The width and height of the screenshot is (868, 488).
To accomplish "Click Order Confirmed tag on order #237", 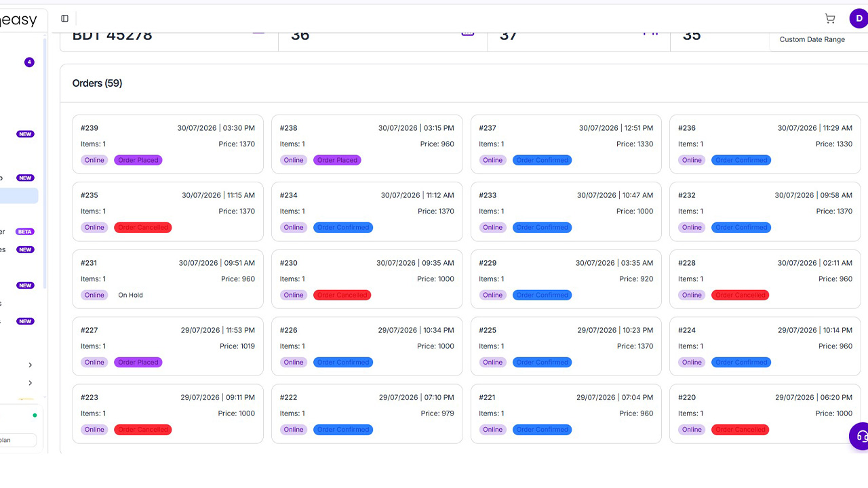I will coord(542,161).
